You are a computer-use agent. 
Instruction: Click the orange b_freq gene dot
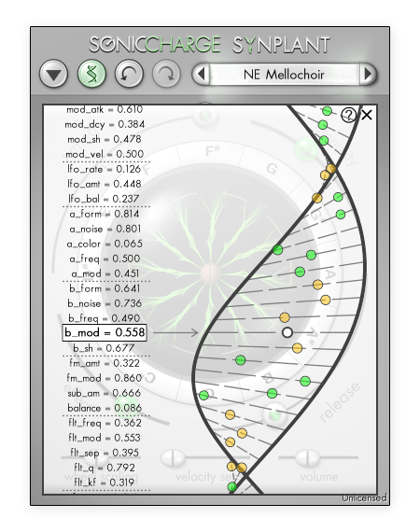[285, 317]
